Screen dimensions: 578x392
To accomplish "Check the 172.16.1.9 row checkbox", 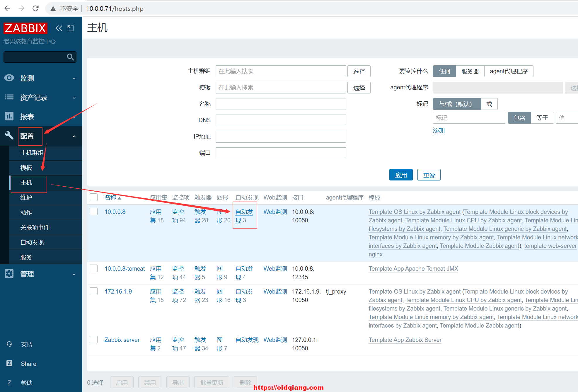I will [x=94, y=291].
